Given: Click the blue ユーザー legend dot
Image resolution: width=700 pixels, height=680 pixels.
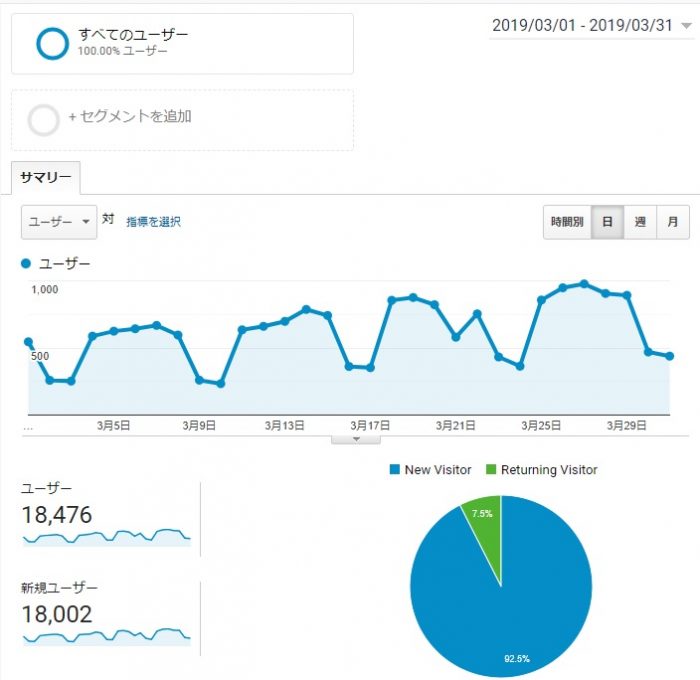Looking at the screenshot, I should click(26, 264).
